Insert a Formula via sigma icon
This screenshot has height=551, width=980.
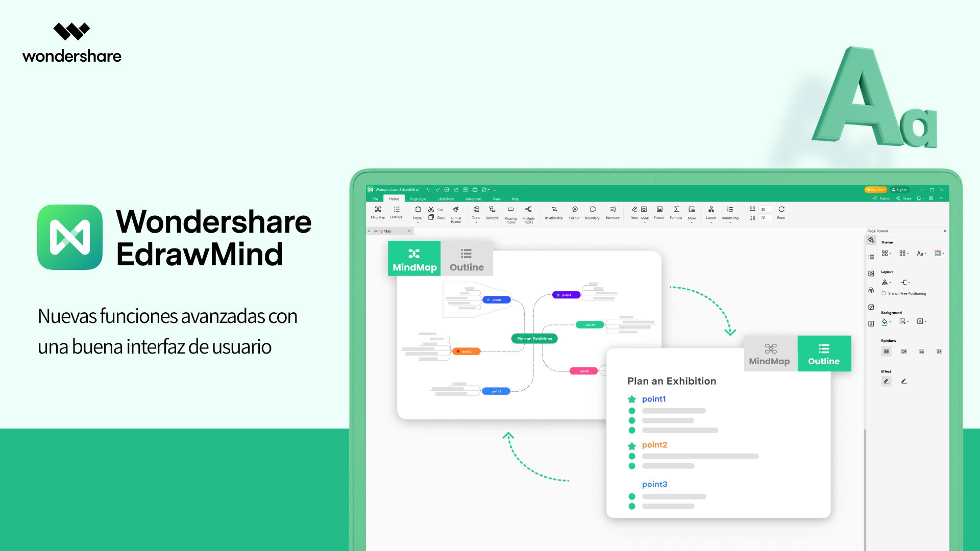pyautogui.click(x=676, y=210)
